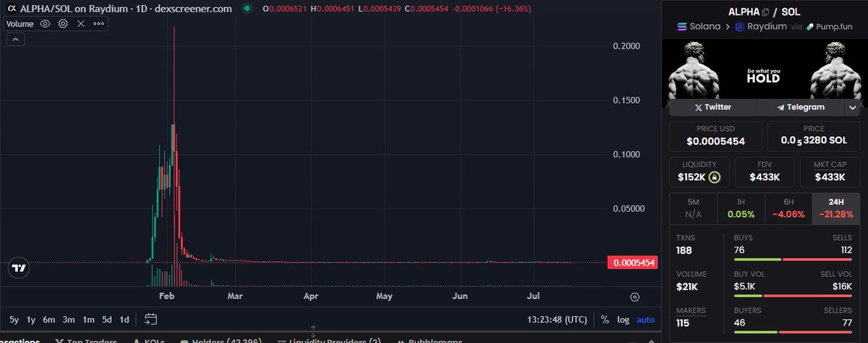The width and height of the screenshot is (868, 343).
Task: Click the TXNS 188 value
Action: click(684, 250)
